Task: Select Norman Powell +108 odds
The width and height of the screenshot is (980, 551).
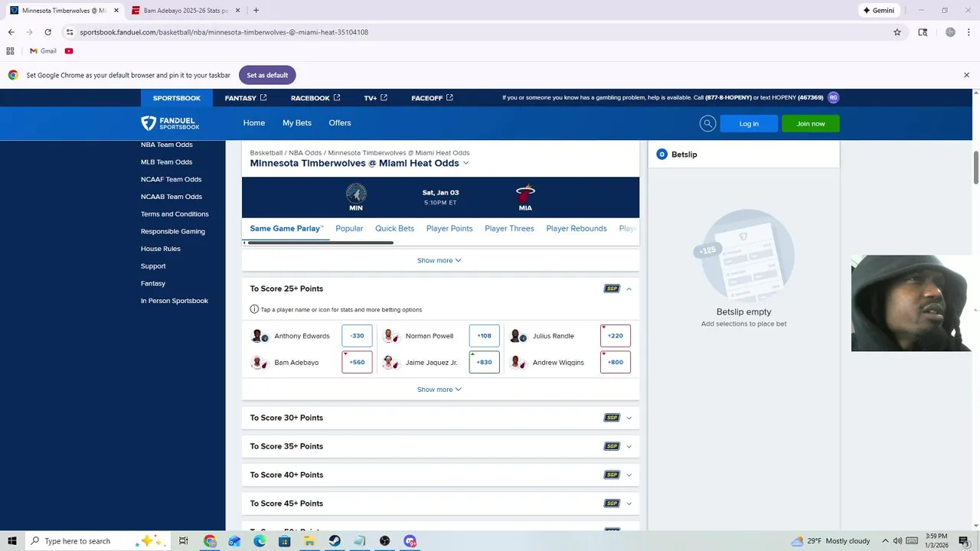Action: click(x=484, y=336)
